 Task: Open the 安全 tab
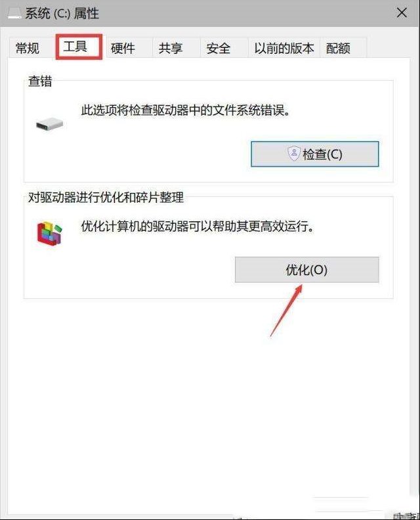click(x=219, y=49)
